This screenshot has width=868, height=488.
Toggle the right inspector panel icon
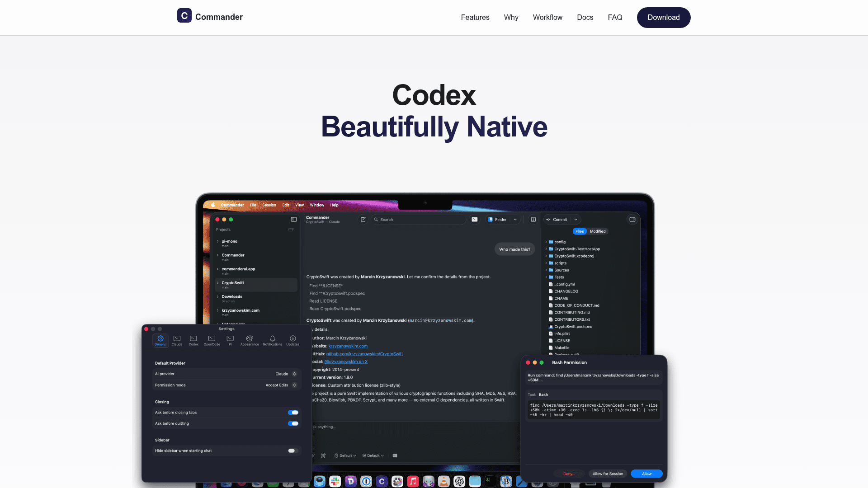(632, 220)
